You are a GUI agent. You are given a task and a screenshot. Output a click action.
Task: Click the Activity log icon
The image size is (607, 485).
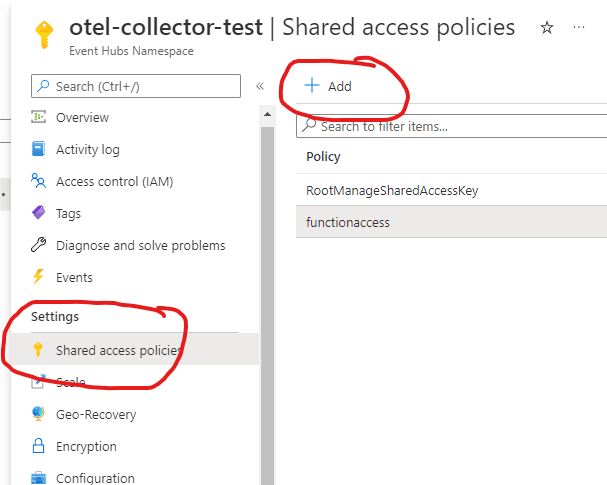click(x=39, y=150)
